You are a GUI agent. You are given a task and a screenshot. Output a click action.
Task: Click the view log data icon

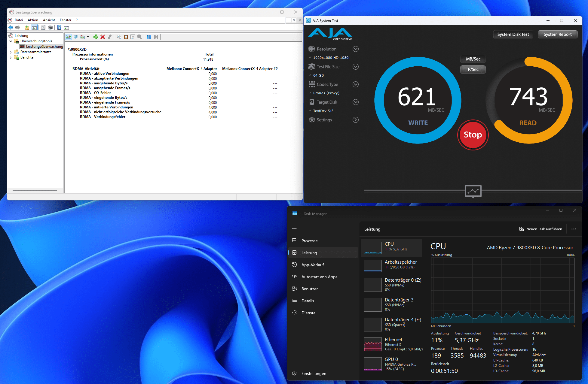pyautogui.click(x=75, y=37)
